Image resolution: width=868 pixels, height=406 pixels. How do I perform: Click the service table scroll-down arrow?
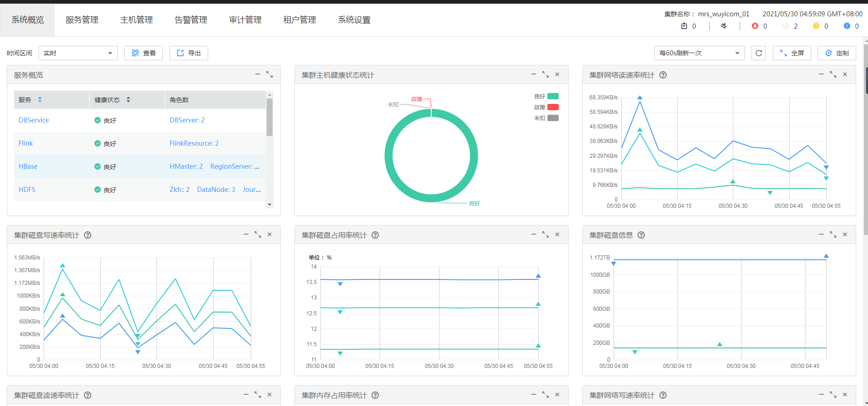(269, 205)
